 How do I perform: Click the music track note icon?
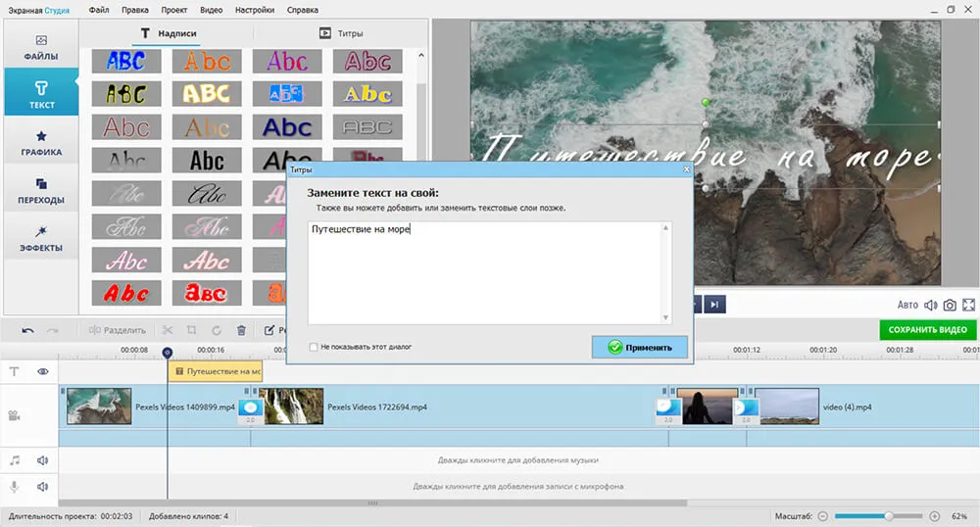tap(15, 460)
